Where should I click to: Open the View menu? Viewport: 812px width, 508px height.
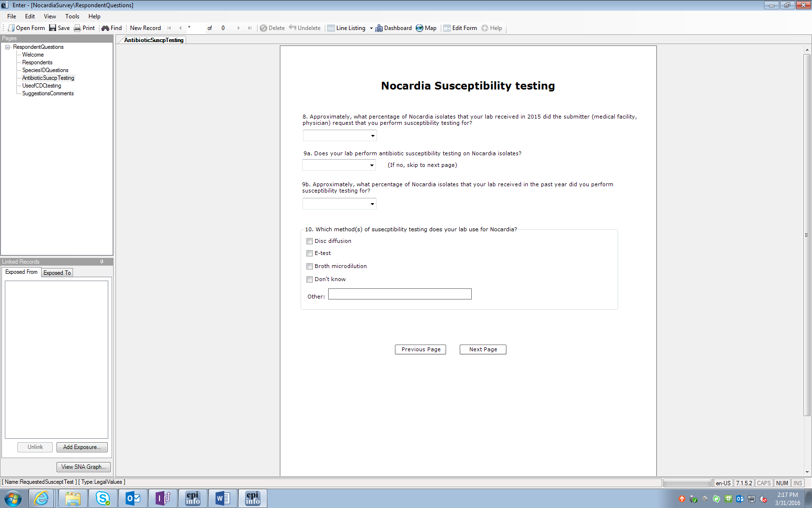pos(50,16)
